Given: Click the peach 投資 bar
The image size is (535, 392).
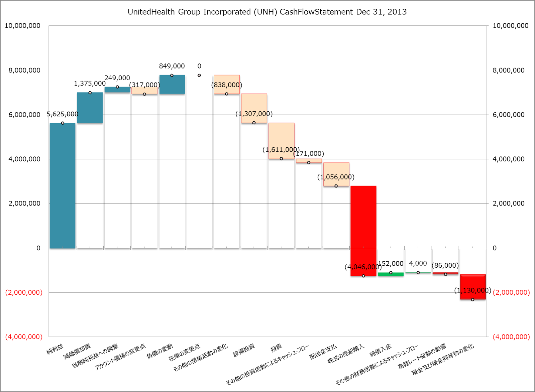Looking at the screenshot, I should 282,141.
